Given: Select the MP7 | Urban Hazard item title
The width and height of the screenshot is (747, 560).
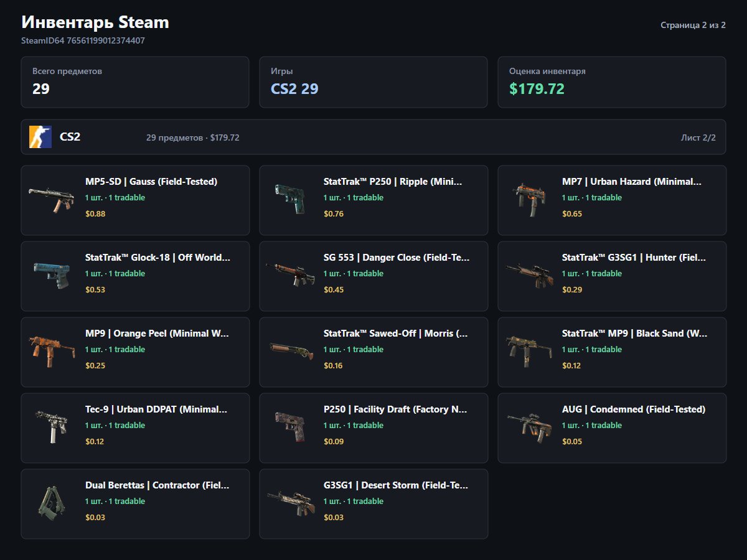Looking at the screenshot, I should point(631,182).
